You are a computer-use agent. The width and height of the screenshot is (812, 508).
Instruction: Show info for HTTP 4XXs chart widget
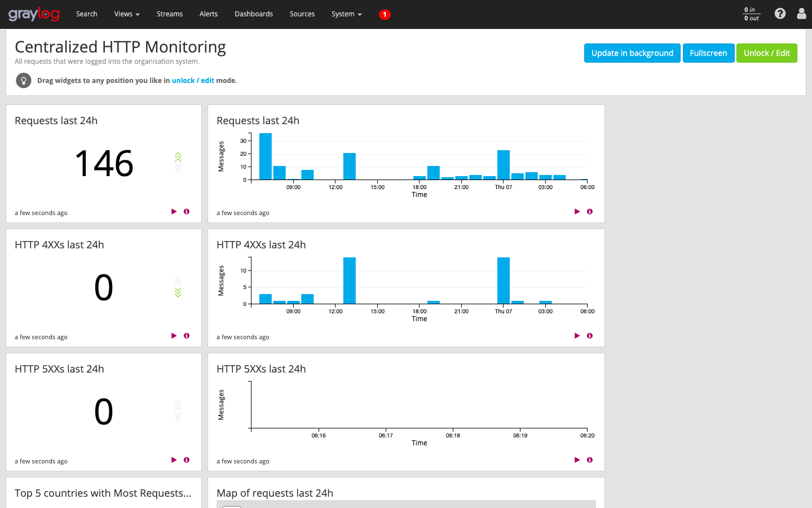(x=590, y=336)
